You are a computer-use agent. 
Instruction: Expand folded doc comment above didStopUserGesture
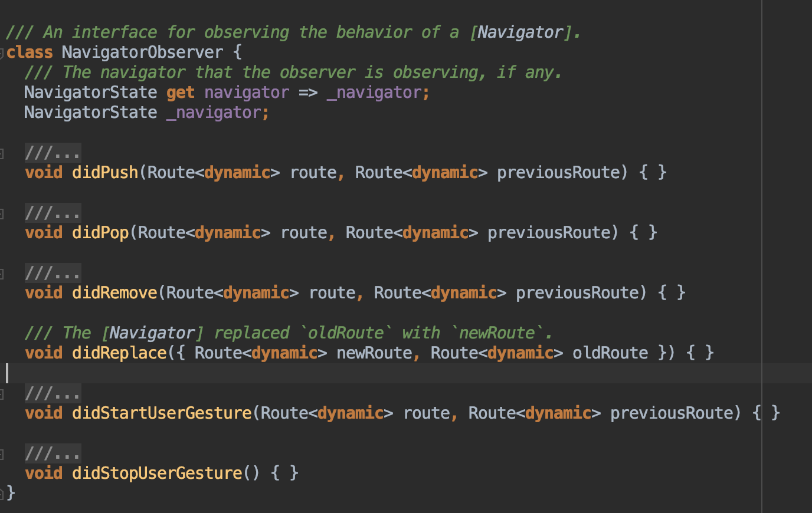click(x=53, y=454)
